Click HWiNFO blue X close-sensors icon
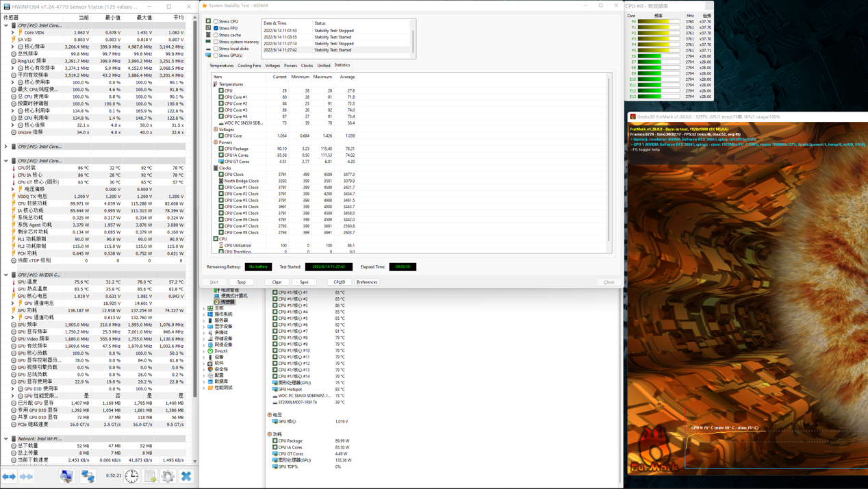This screenshot has height=489, width=868. 186,476
